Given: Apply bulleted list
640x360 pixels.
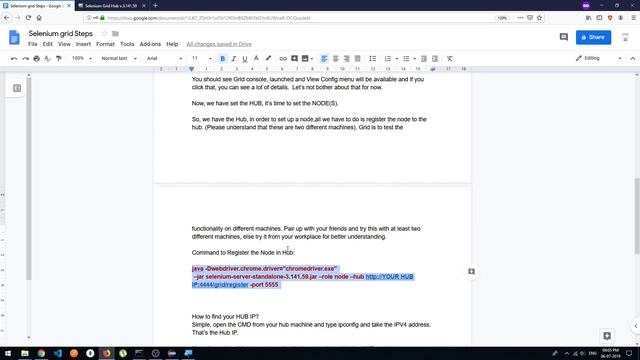Looking at the screenshot, I should (406, 59).
